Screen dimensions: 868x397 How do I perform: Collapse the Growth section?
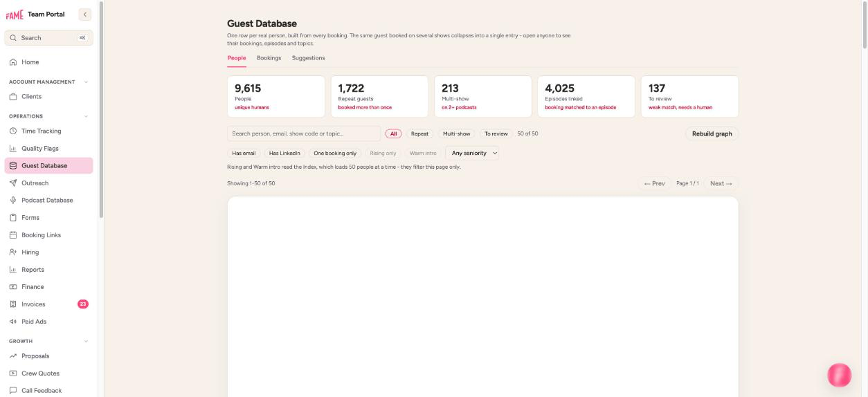coord(86,341)
